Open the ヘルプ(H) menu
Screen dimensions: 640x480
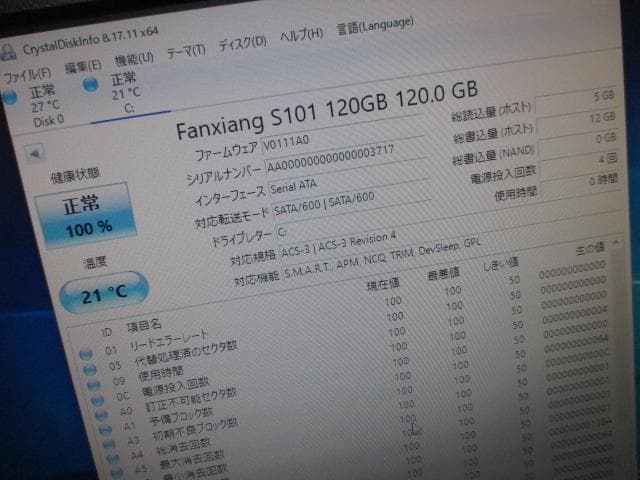click(x=301, y=35)
